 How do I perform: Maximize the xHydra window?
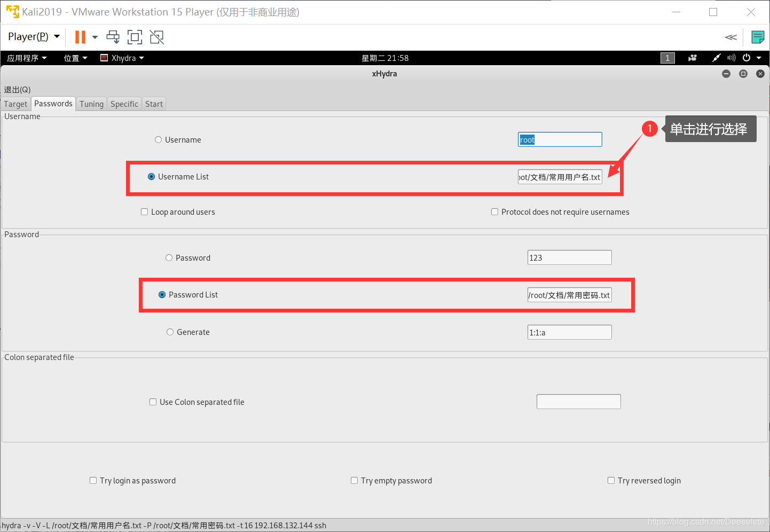pos(743,74)
